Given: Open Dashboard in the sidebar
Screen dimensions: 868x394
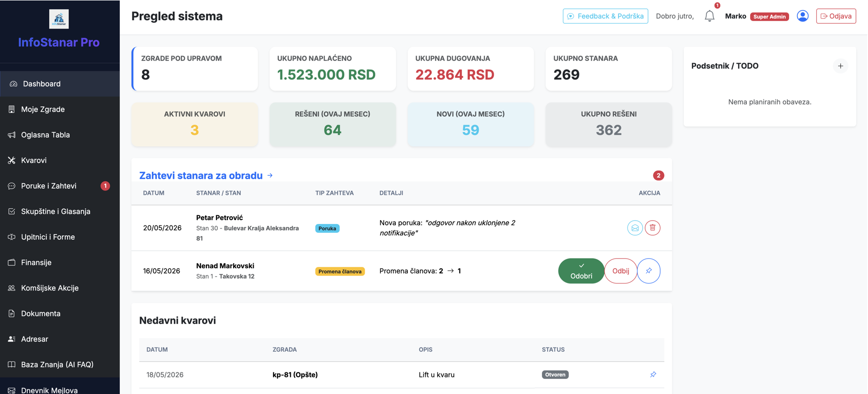Looking at the screenshot, I should point(60,84).
